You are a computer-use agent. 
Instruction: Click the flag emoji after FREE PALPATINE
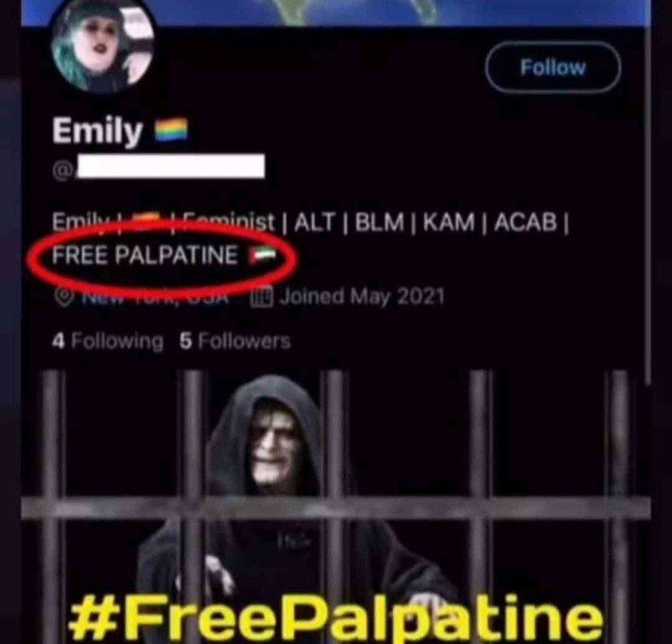[263, 255]
